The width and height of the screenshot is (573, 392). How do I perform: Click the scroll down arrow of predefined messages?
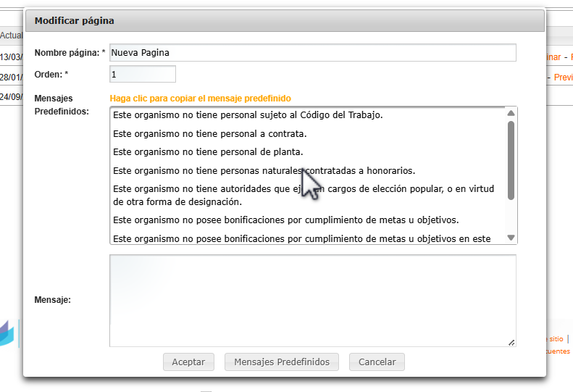(x=511, y=238)
